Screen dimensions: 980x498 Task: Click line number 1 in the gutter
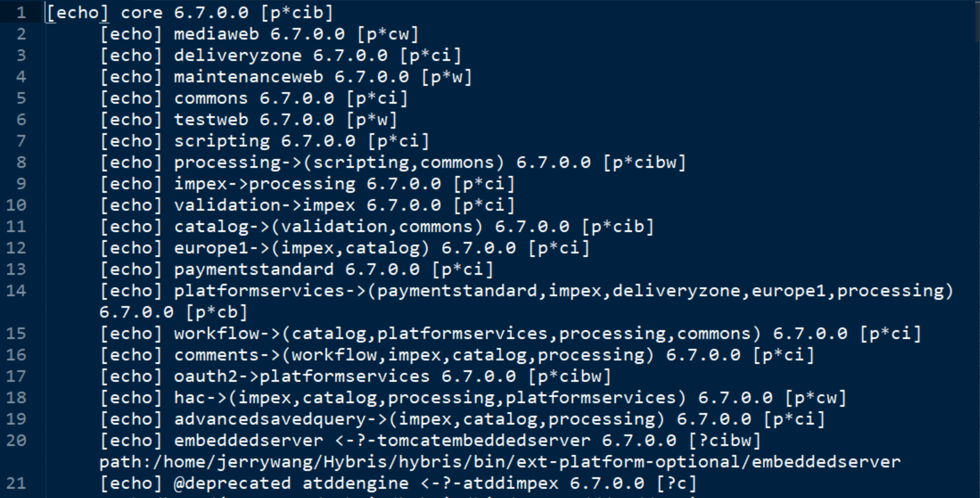[x=21, y=12]
